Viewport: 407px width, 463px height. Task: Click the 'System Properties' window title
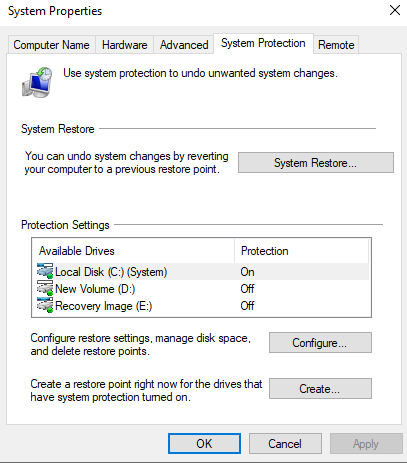point(55,11)
